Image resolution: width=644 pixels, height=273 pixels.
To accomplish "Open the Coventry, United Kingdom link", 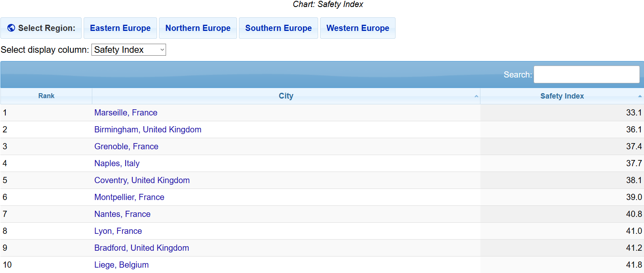I will point(142,180).
